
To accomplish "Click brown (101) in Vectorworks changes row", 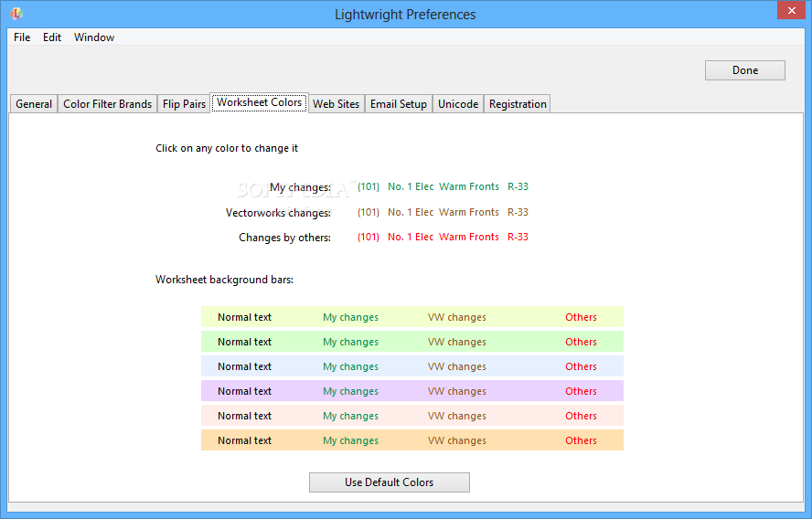I will pos(369,212).
